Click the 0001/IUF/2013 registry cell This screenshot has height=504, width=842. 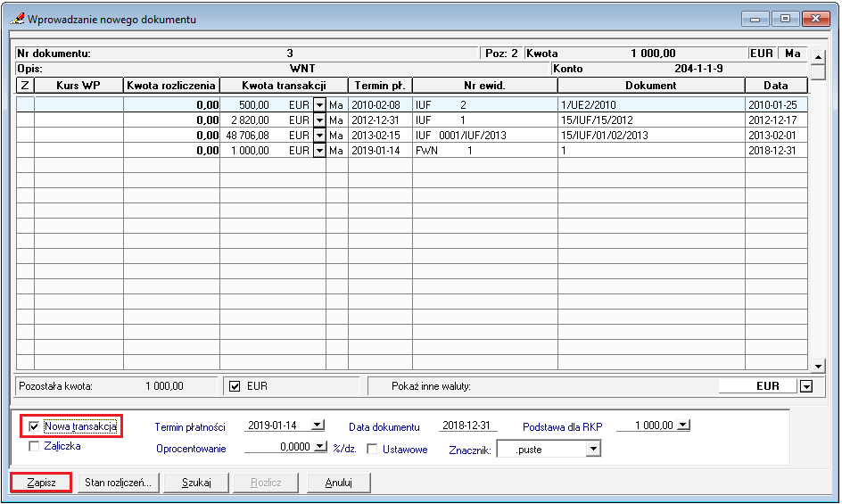tap(485, 135)
